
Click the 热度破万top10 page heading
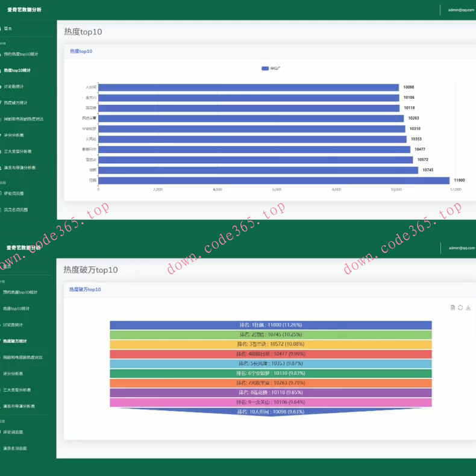click(90, 270)
